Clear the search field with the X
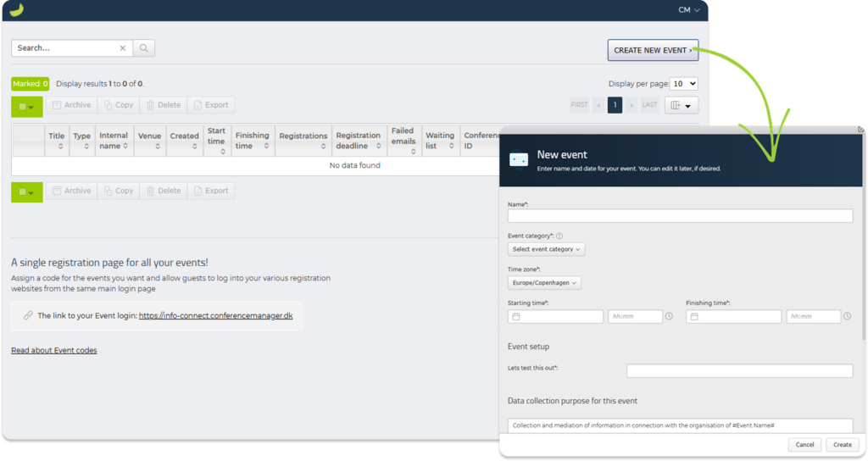The height and width of the screenshot is (461, 868). coord(123,48)
